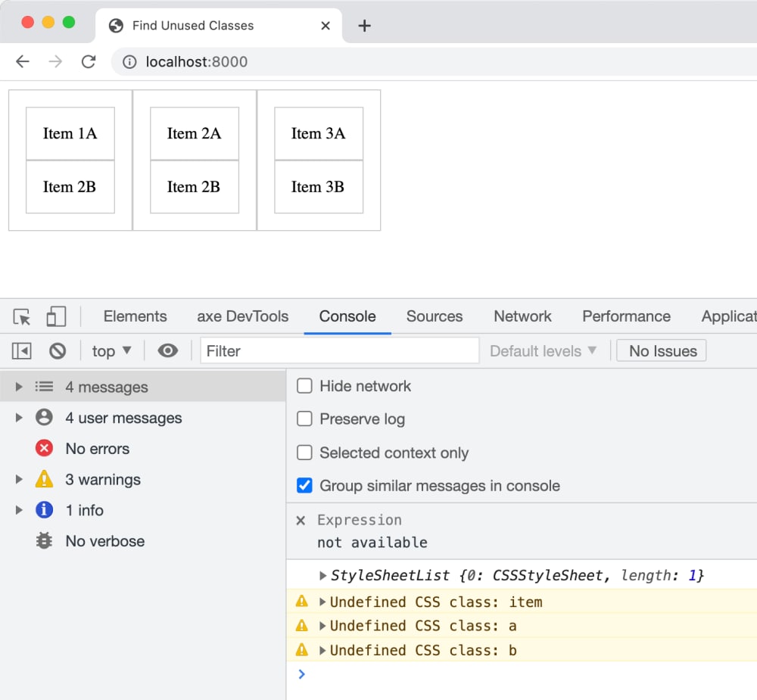
Task: Click the No Issues button
Action: [x=662, y=351]
